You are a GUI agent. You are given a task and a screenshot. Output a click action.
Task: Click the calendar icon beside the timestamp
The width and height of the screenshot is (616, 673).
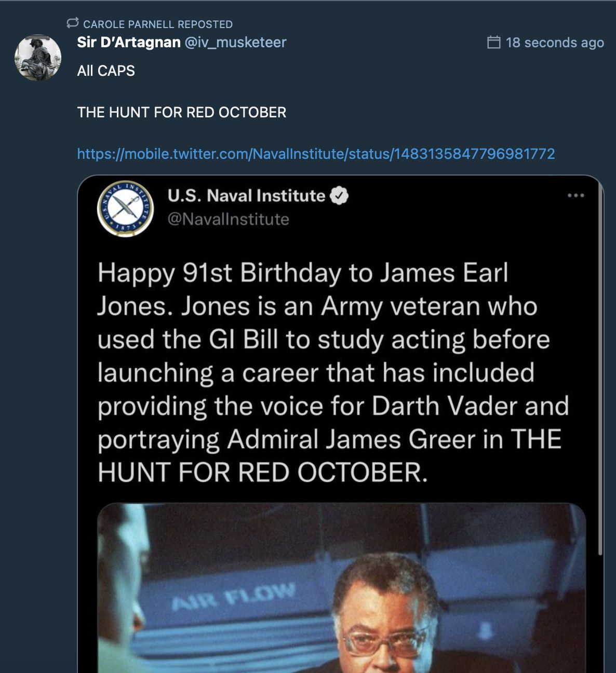pyautogui.click(x=493, y=43)
